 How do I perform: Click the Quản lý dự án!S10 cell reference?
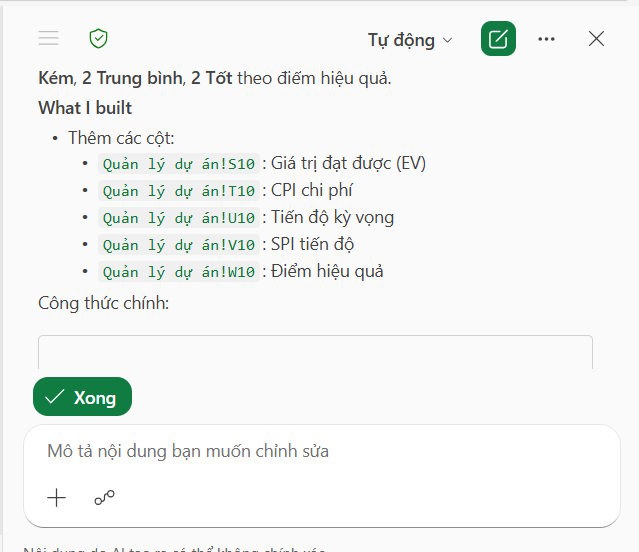(x=178, y=164)
